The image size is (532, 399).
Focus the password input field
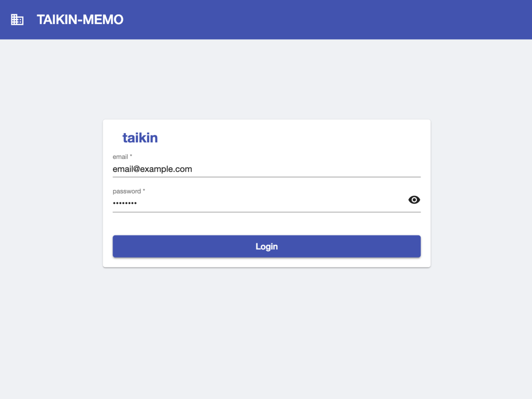(259, 203)
